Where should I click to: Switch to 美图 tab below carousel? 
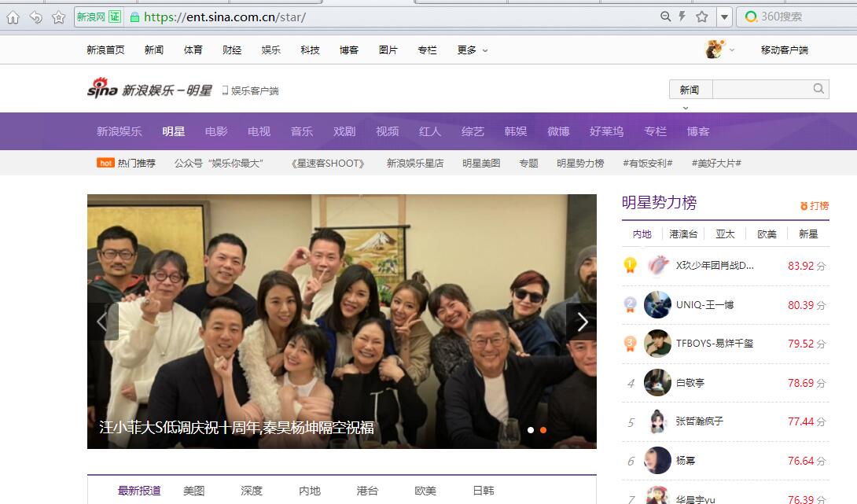tap(193, 491)
